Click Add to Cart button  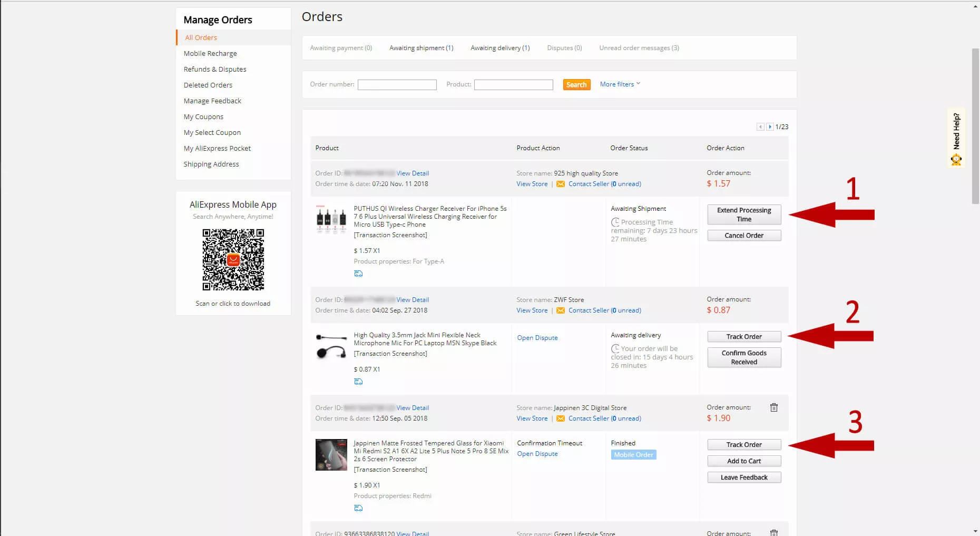pos(744,461)
